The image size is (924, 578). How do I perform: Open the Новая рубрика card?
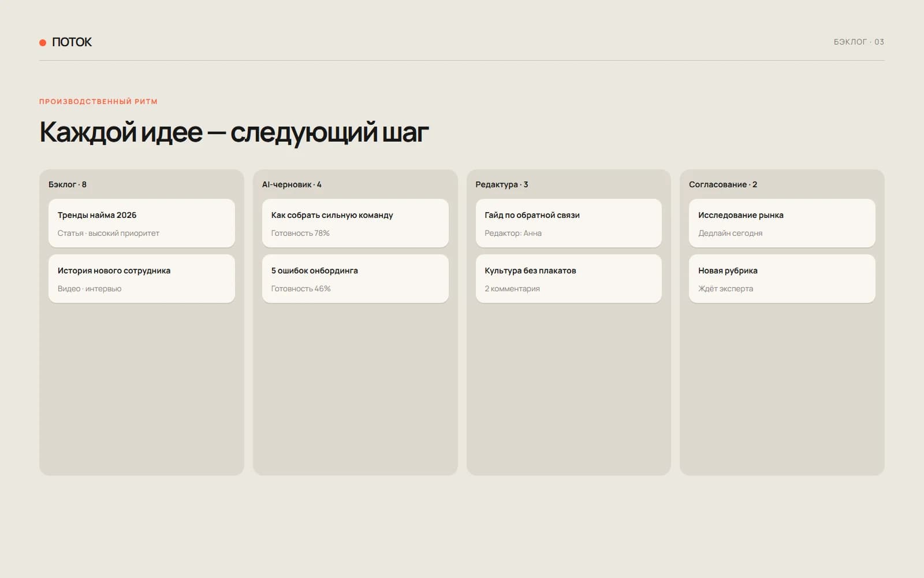pyautogui.click(x=782, y=279)
